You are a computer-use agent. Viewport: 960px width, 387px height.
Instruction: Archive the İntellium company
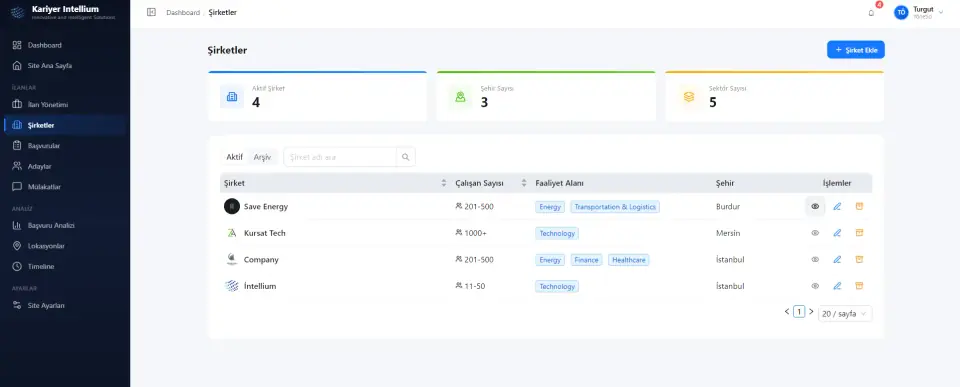click(x=859, y=285)
